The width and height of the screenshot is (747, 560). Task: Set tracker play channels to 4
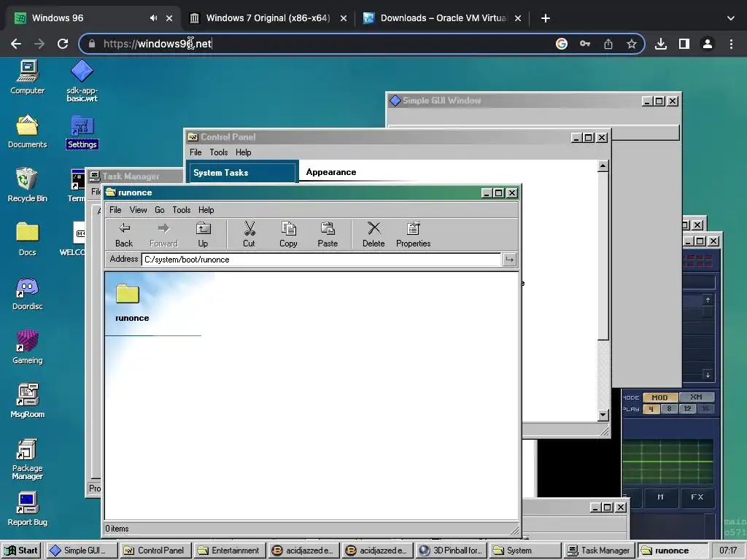point(651,409)
